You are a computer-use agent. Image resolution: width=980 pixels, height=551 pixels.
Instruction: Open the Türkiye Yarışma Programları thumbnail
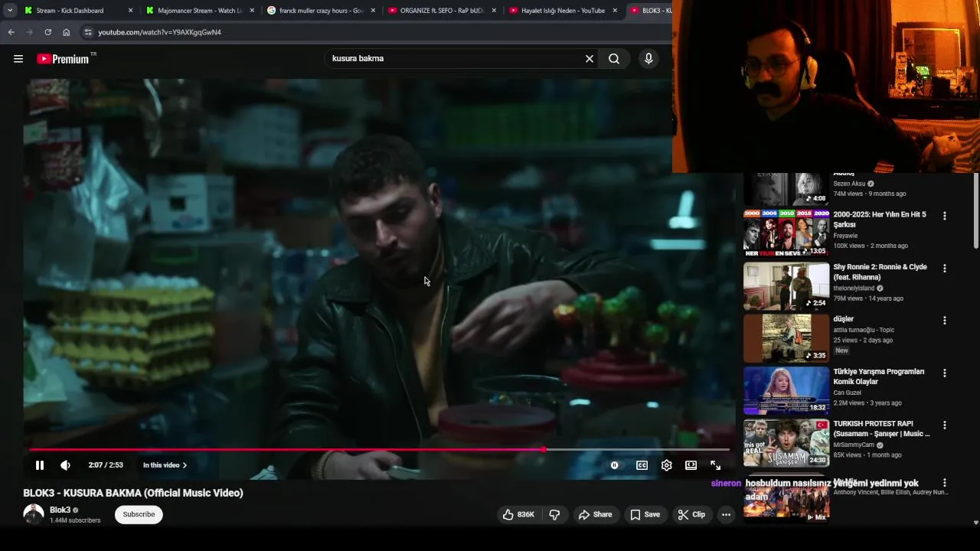(786, 390)
